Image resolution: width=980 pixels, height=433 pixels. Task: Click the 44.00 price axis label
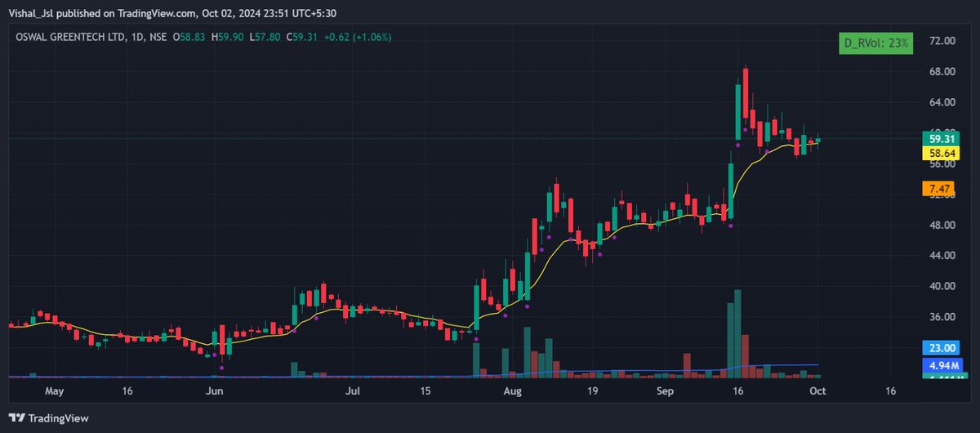tap(942, 256)
